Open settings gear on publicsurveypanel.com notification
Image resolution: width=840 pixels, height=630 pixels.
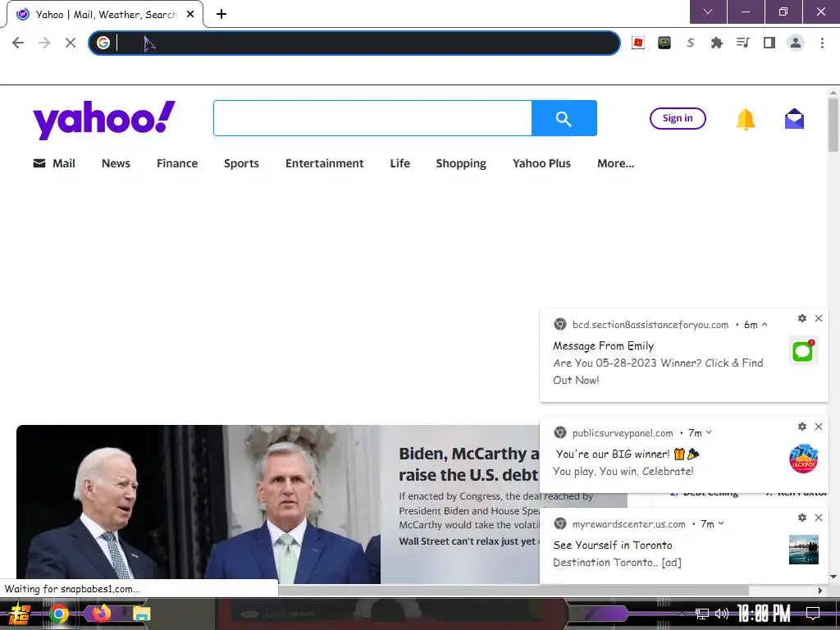pos(802,427)
